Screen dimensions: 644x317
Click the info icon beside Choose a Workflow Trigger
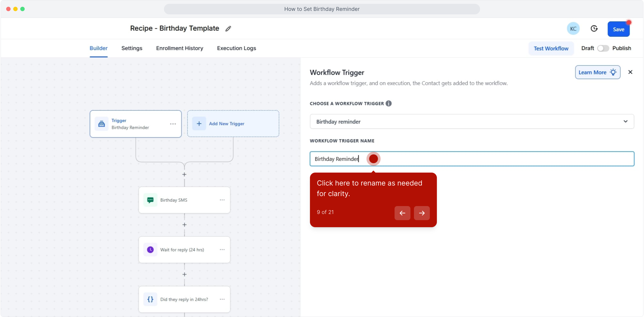389,103
